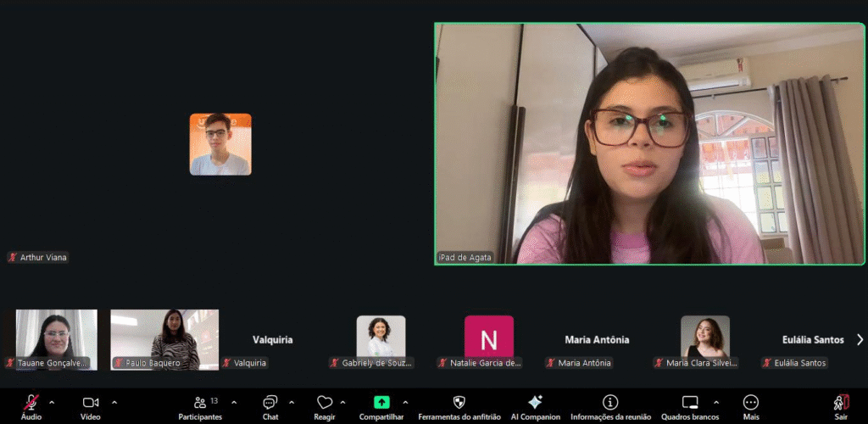Launch AI Companion sparkle icon

point(535,402)
